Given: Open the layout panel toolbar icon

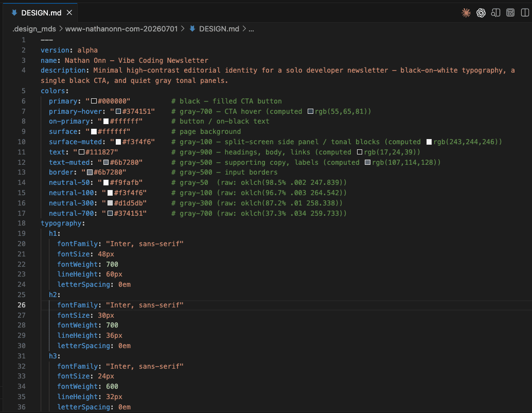Looking at the screenshot, I should tap(510, 13).
